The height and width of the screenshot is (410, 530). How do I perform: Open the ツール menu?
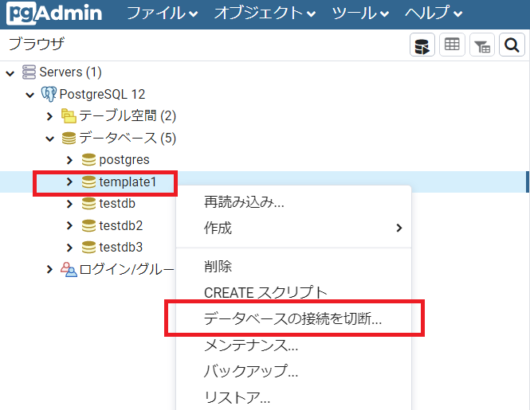coord(360,14)
